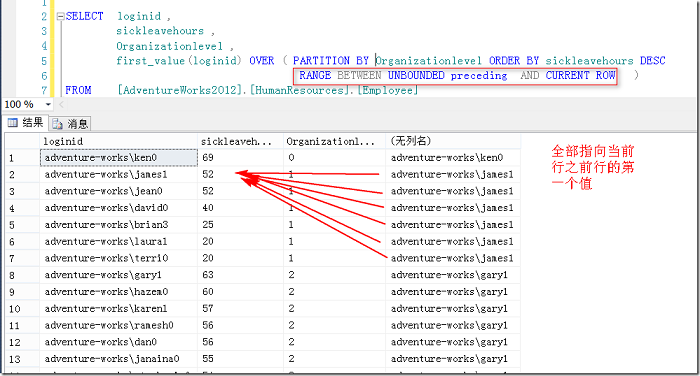Click the horizontal scroll left arrow in editor

(x=62, y=104)
